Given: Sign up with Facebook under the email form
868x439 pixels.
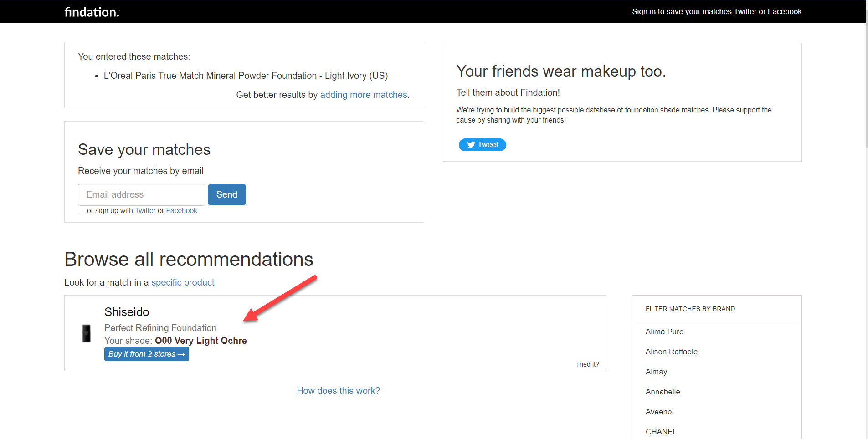Looking at the screenshot, I should 181,210.
